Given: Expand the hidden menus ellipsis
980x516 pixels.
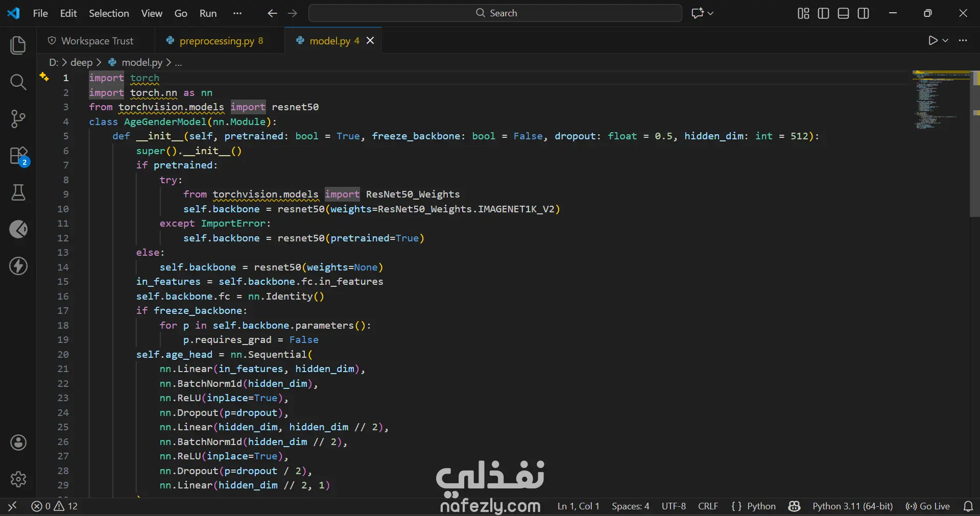Looking at the screenshot, I should tap(237, 13).
